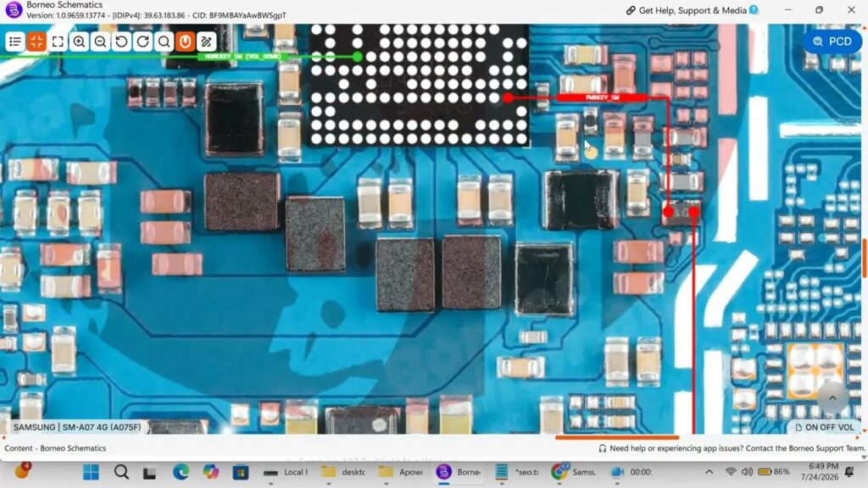Screen dimensions: 868x488
Task: Click the fullscreen expand icon
Action: coord(58,42)
